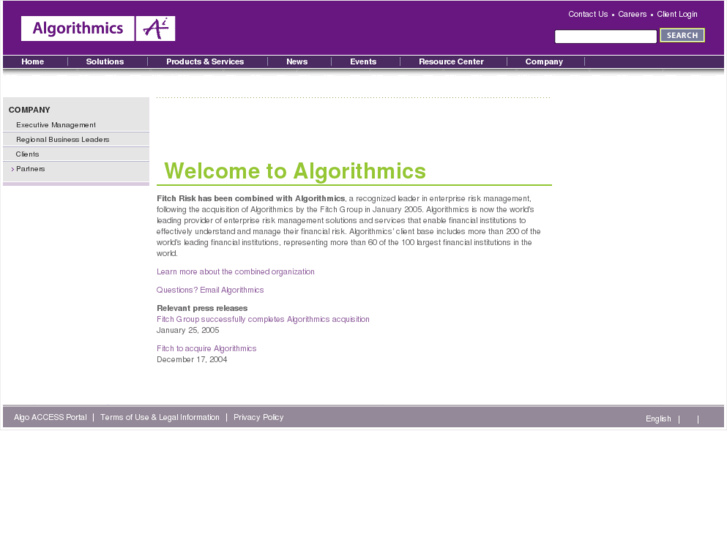Screen dimensions: 727x545
Task: Click the Relevant press releases heading
Action: click(x=202, y=308)
